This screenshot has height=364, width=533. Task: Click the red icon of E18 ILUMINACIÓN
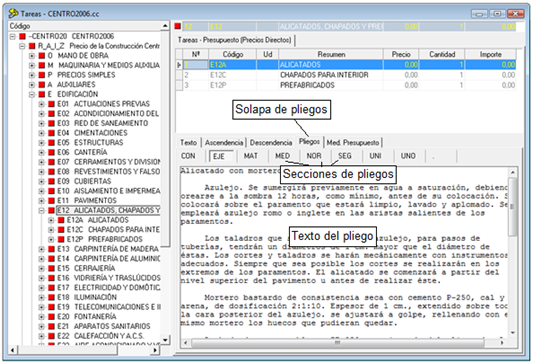pyautogui.click(x=51, y=297)
